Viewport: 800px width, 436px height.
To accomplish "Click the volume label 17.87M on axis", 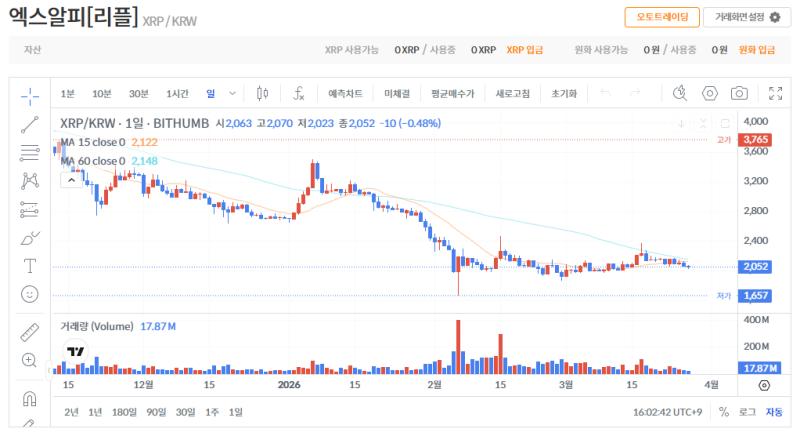I will pos(760,368).
